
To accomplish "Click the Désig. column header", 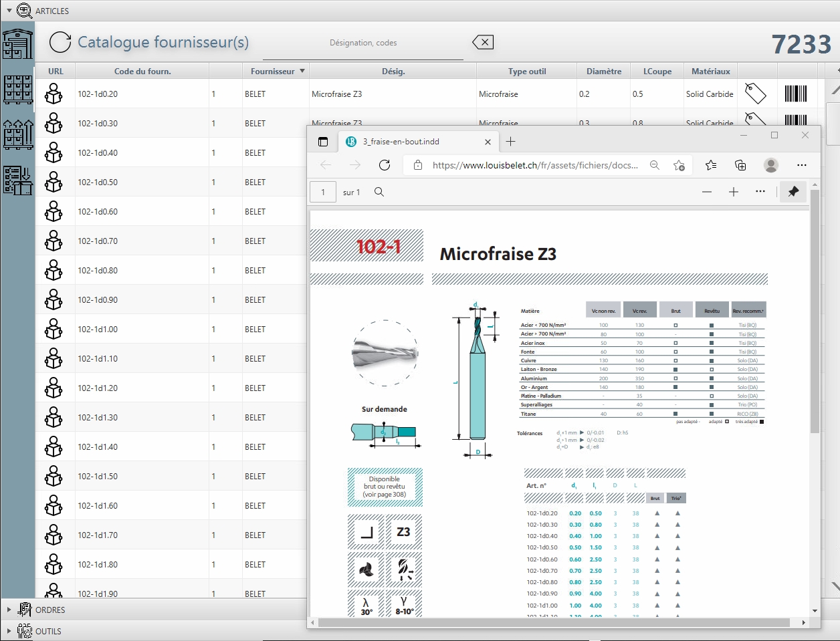I will point(393,71).
